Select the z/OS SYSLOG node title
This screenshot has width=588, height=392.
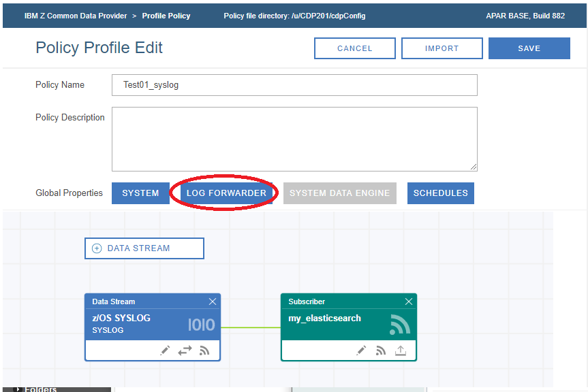click(121, 318)
